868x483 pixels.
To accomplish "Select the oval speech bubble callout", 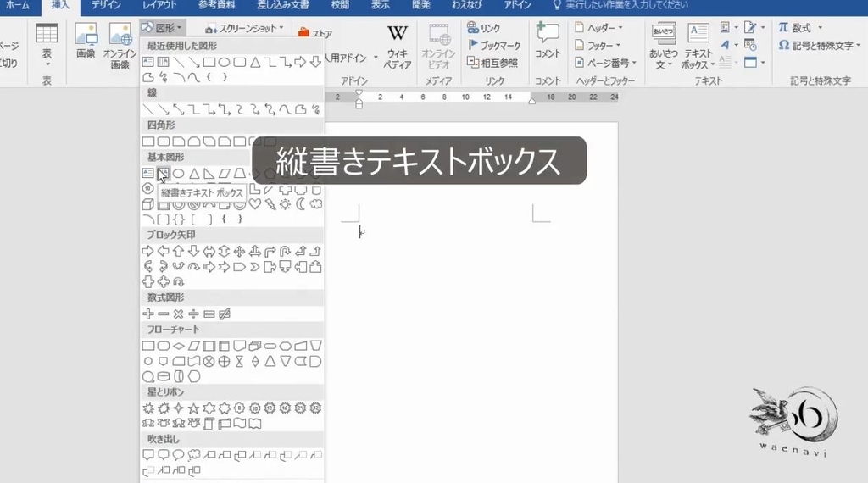I will [x=178, y=455].
